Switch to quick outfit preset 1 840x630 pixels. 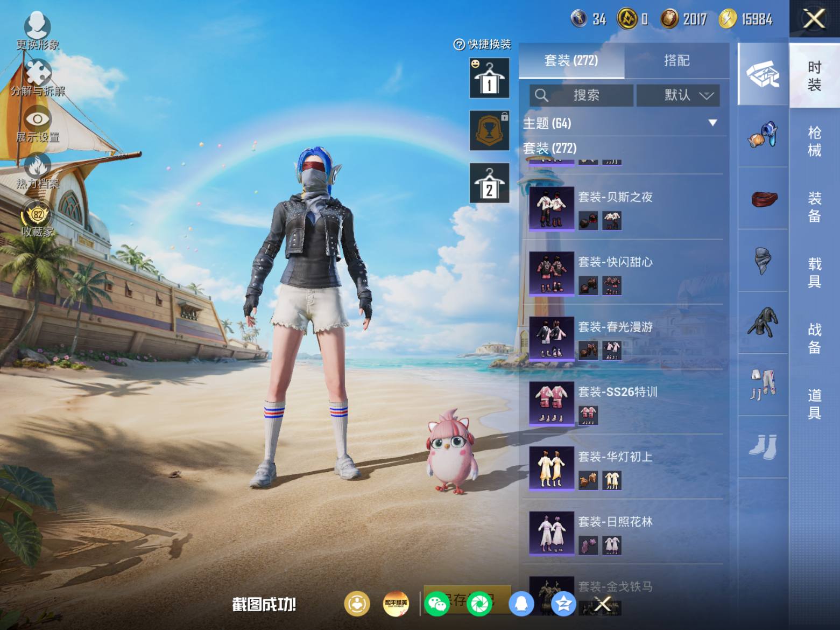point(489,78)
